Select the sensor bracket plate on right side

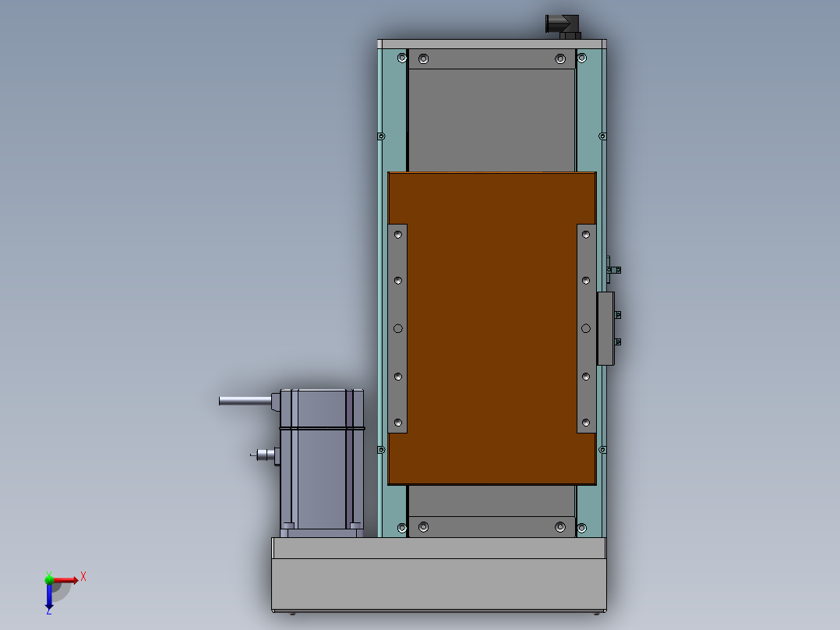[605, 329]
